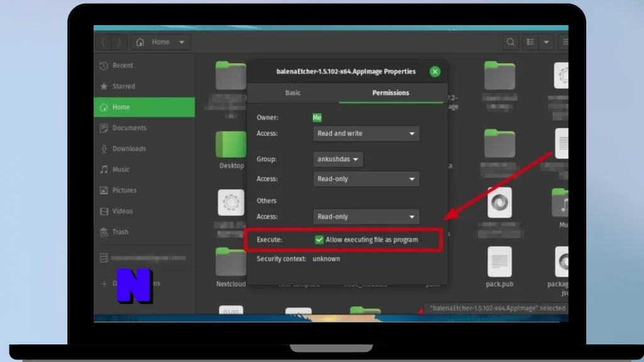Open the search tool in the toolbar
The height and width of the screenshot is (362, 644).
pos(511,42)
